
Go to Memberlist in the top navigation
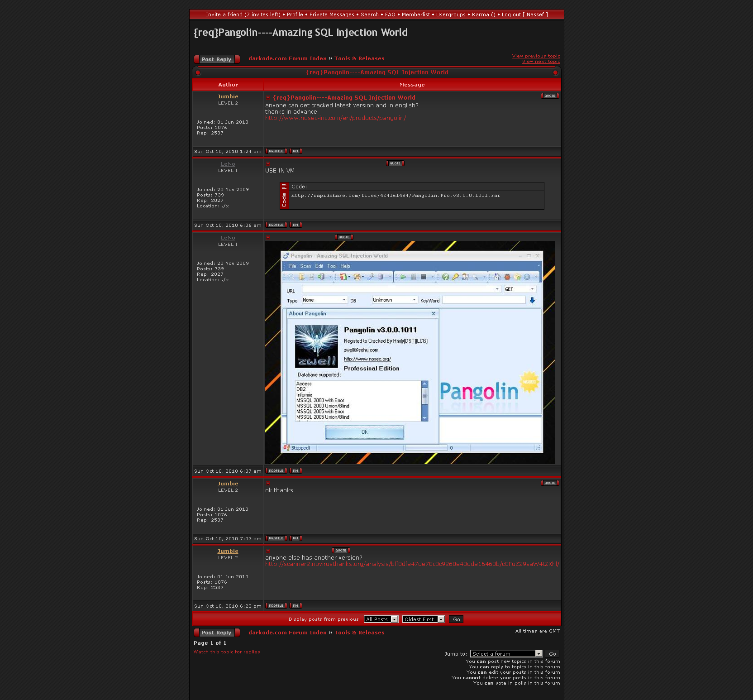[416, 14]
